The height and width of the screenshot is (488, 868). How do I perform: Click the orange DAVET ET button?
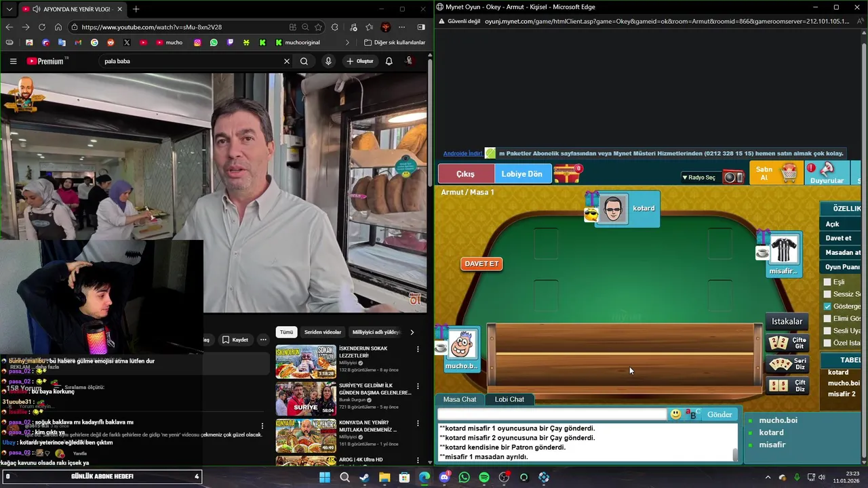click(x=481, y=264)
